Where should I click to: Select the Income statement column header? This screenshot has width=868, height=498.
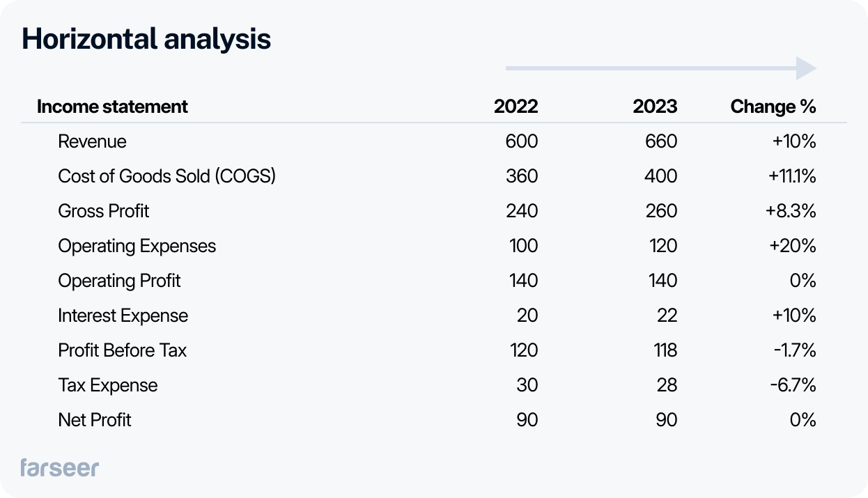tap(112, 107)
